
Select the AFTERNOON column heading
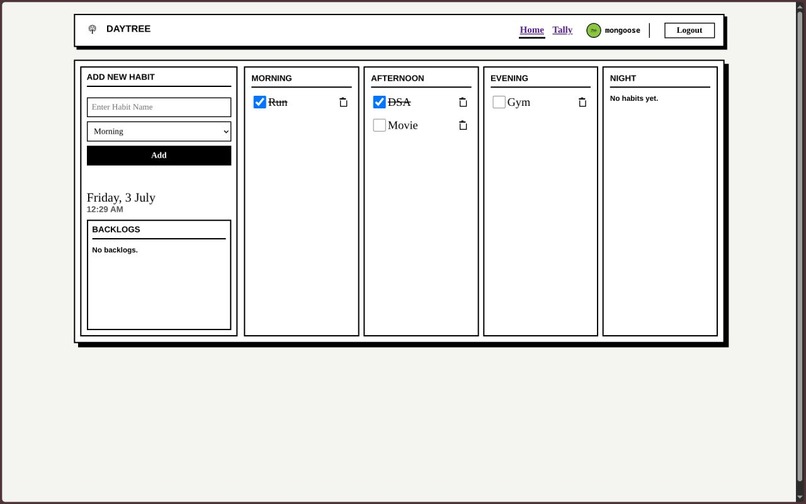tap(397, 78)
